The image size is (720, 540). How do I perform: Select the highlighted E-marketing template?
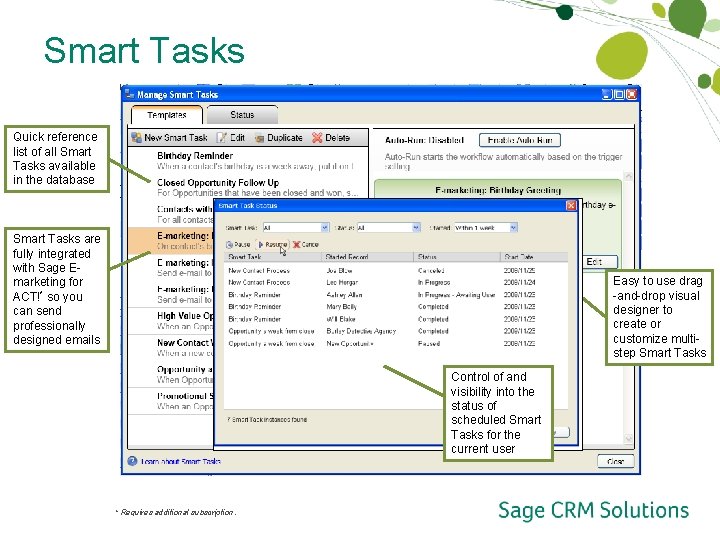171,241
